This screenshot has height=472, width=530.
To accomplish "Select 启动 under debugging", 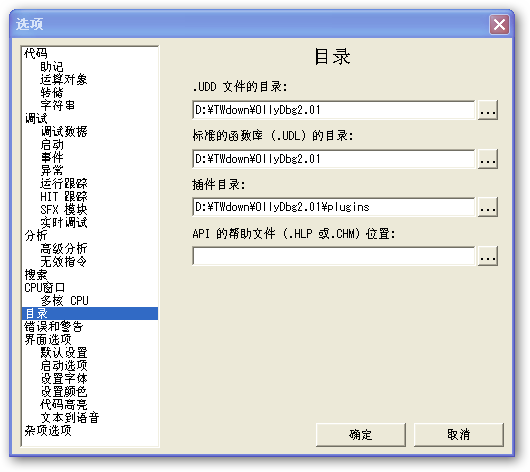I will [52, 144].
